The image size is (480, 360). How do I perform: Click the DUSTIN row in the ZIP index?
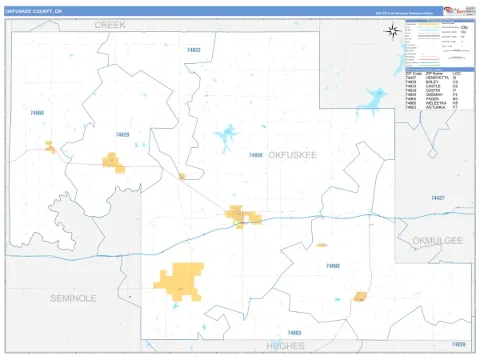(x=440, y=90)
